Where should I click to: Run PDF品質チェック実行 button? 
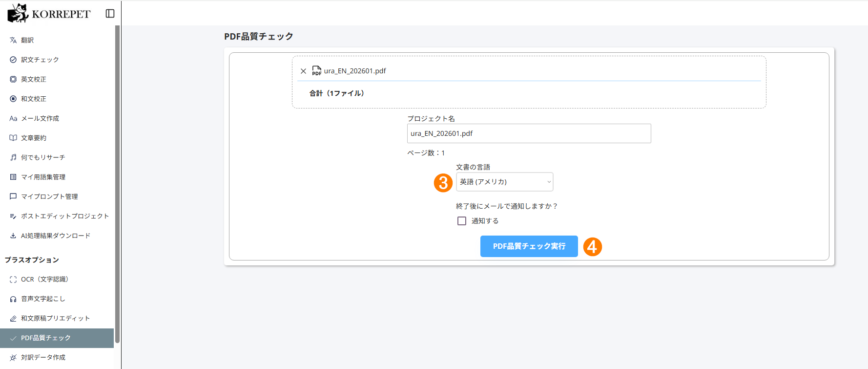529,246
